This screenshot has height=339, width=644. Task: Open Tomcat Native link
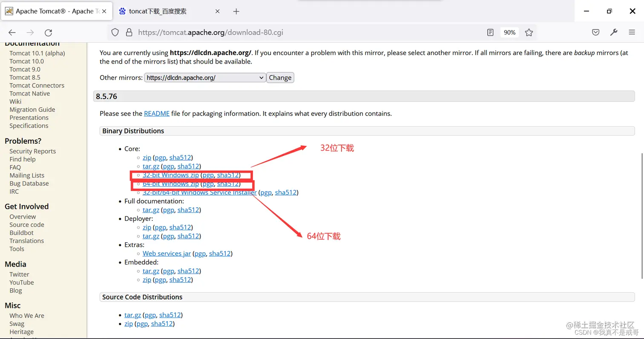point(29,94)
